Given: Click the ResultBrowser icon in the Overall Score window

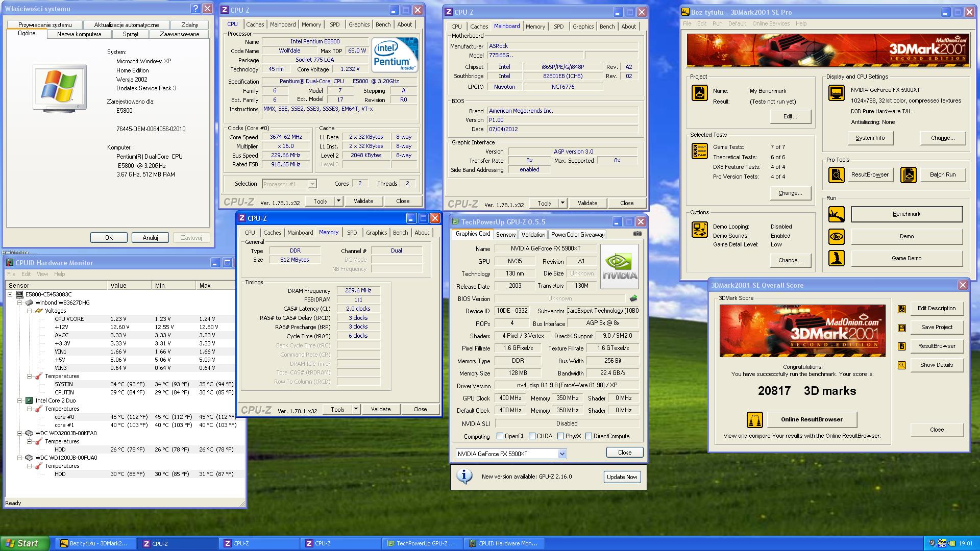Looking at the screenshot, I should click(902, 346).
